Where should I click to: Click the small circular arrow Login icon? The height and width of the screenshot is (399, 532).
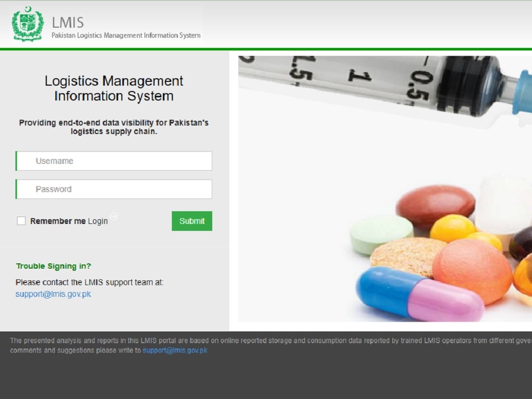tap(114, 216)
